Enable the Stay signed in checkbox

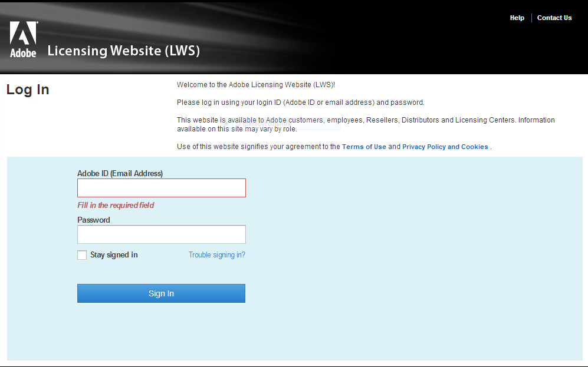coord(82,255)
